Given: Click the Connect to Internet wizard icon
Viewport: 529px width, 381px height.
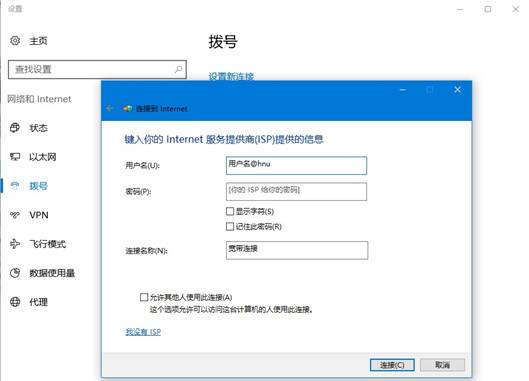Looking at the screenshot, I should (128, 109).
